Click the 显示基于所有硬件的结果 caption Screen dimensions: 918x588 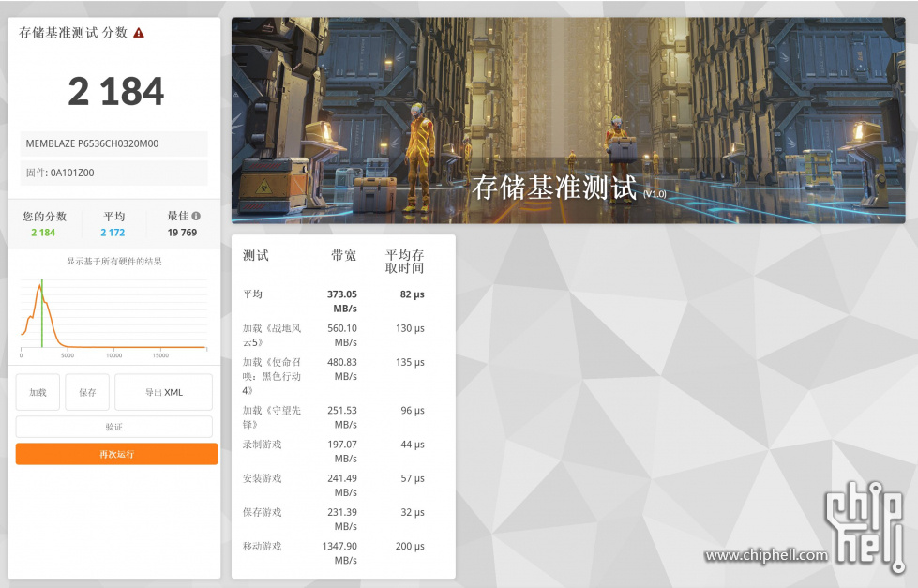point(114,262)
